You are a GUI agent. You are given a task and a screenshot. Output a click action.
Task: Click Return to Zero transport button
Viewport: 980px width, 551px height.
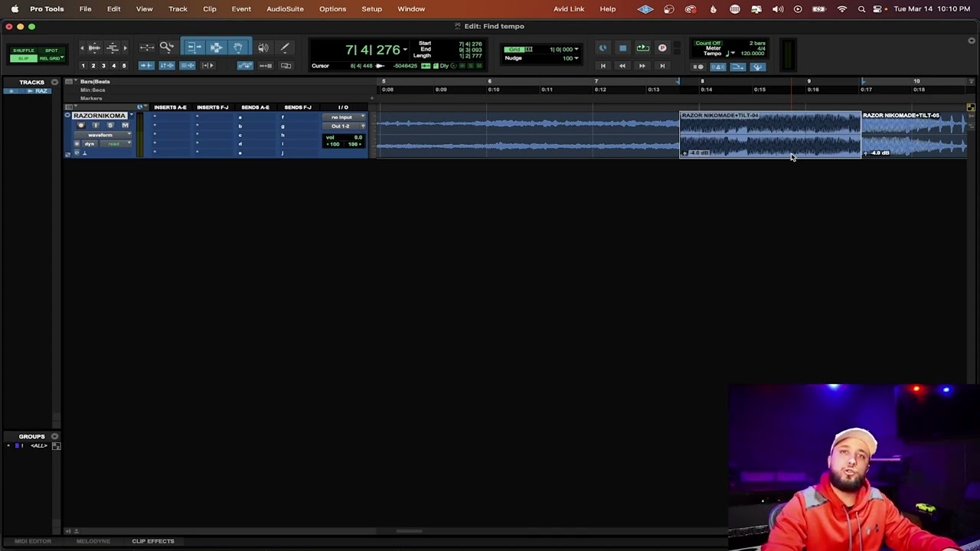tap(603, 66)
